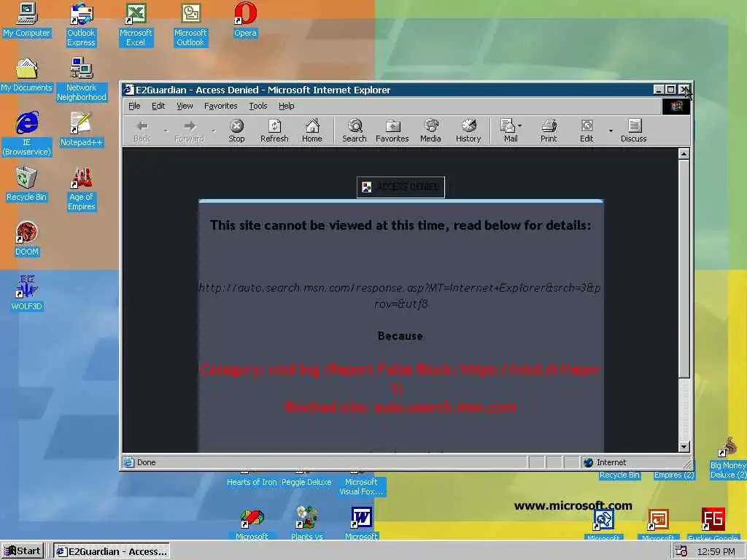Viewport: 747px width, 560px height.
Task: Open the Start menu
Action: 23,551
